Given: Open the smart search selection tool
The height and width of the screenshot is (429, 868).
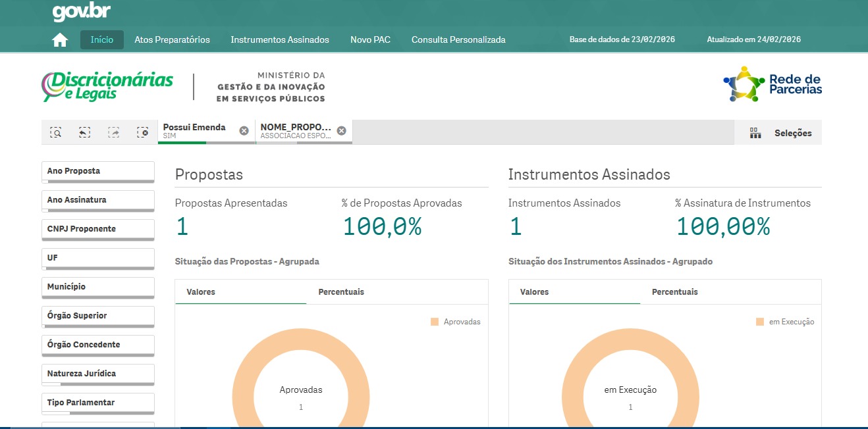Looking at the screenshot, I should point(56,132).
